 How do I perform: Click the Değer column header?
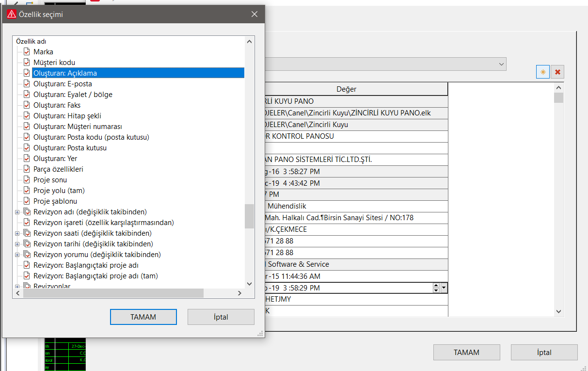pyautogui.click(x=356, y=89)
